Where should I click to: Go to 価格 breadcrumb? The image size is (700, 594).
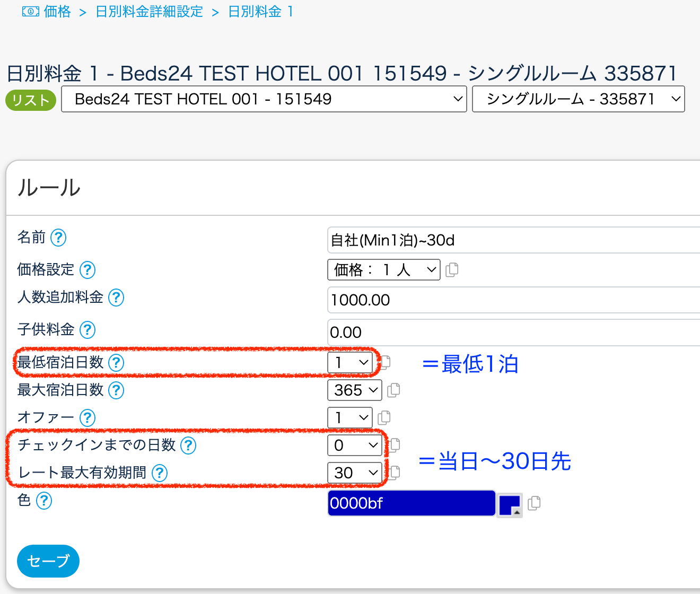(57, 12)
